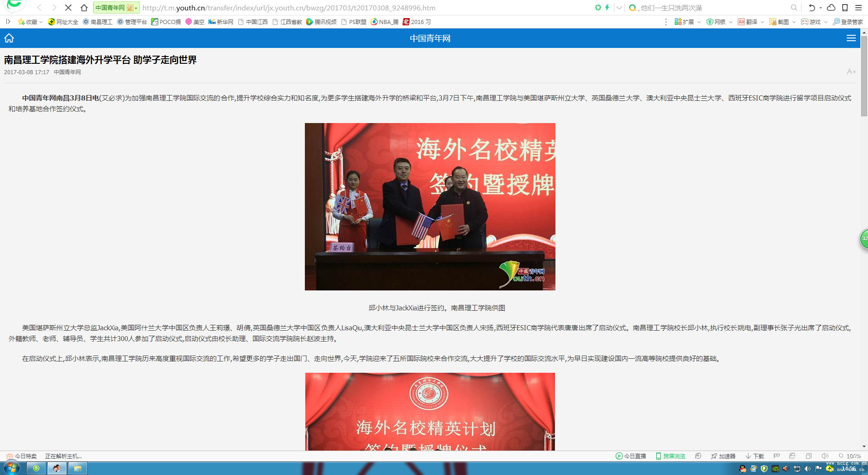Screen dimensions: 868x475
Task: Click the search magnifier icon
Action: pos(793,8)
